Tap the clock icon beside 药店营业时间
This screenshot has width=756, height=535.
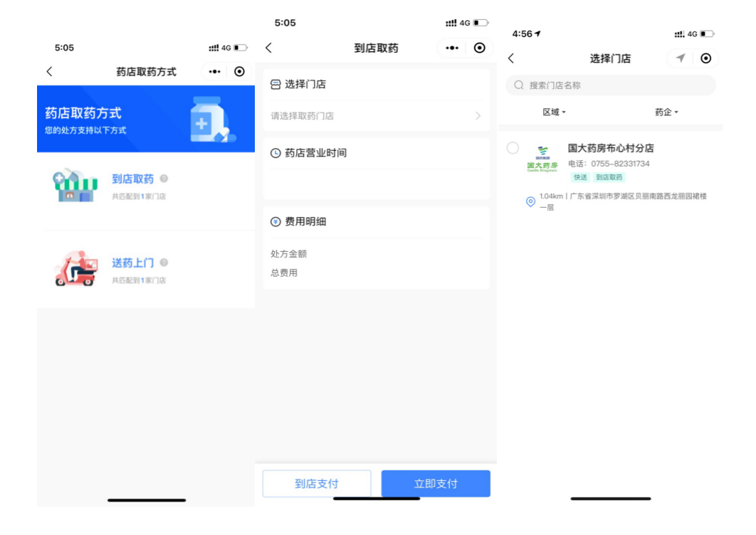pyautogui.click(x=275, y=153)
